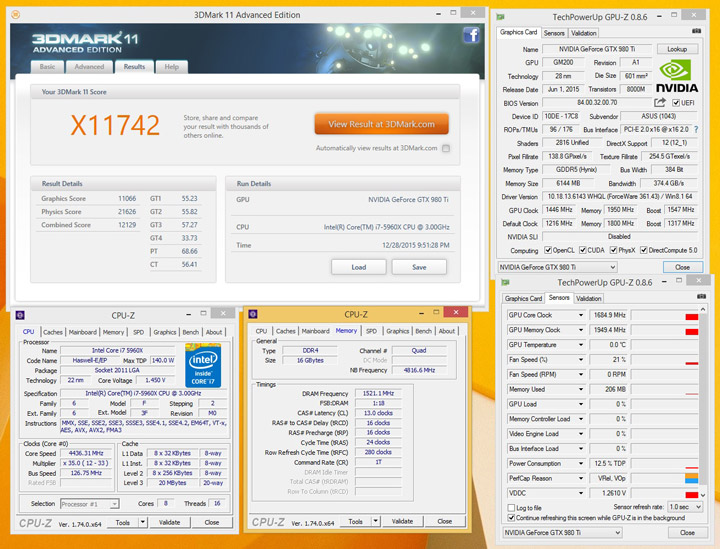Click the BIOS version share/export icon in GPU-Z
Image resolution: width=720 pixels, height=549 pixels.
660,102
